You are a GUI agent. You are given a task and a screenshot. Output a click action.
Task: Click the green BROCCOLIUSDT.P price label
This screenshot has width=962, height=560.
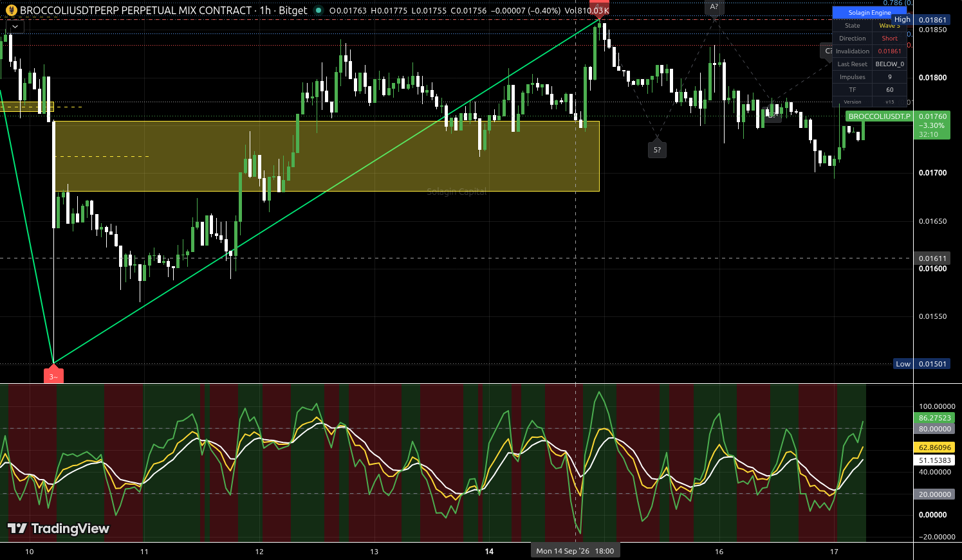(x=879, y=116)
